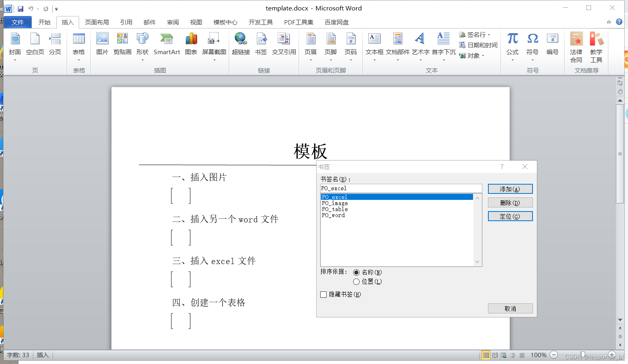Open the shapes (形状) gallery
This screenshot has width=628, height=364.
tap(142, 46)
